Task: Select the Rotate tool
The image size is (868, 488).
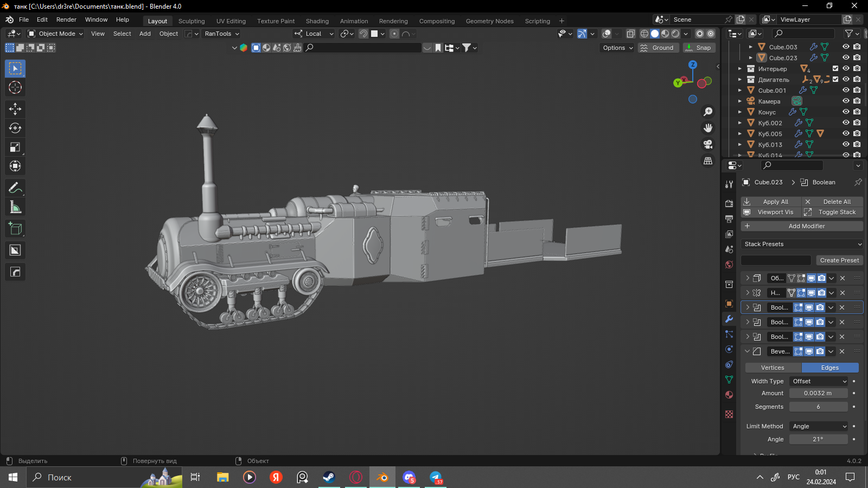Action: tap(15, 128)
